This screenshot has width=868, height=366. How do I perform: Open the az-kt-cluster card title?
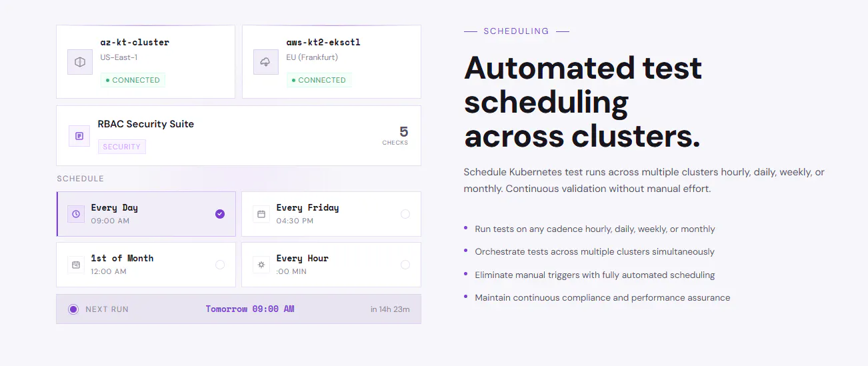pyautogui.click(x=135, y=42)
